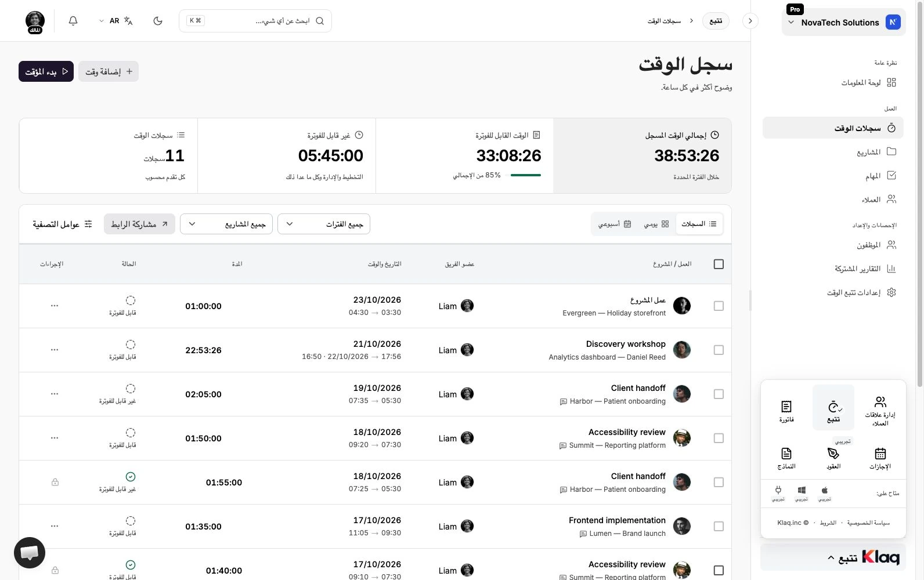This screenshot has width=924, height=580.
Task: Open عوامل التصفية filters
Action: pos(62,224)
